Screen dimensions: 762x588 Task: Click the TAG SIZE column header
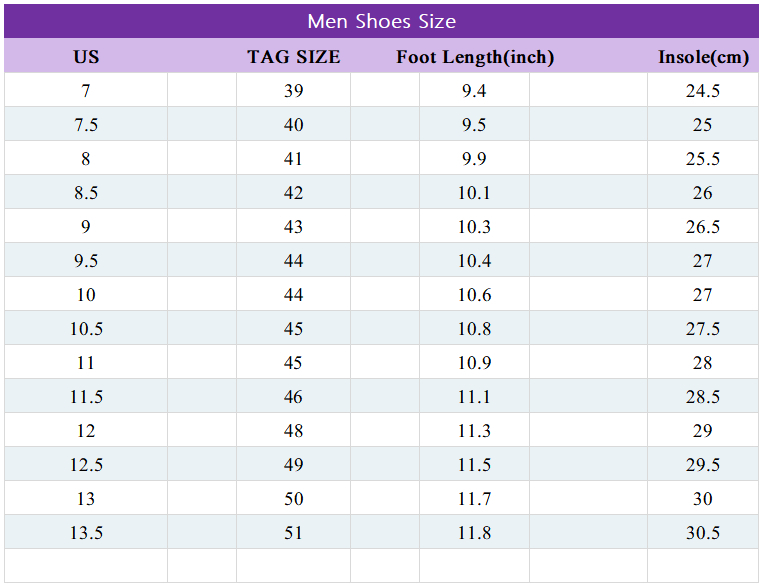[x=293, y=57]
